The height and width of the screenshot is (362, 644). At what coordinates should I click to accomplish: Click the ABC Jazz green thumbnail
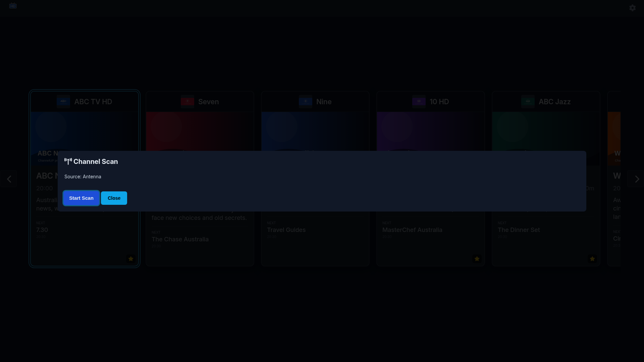click(546, 131)
